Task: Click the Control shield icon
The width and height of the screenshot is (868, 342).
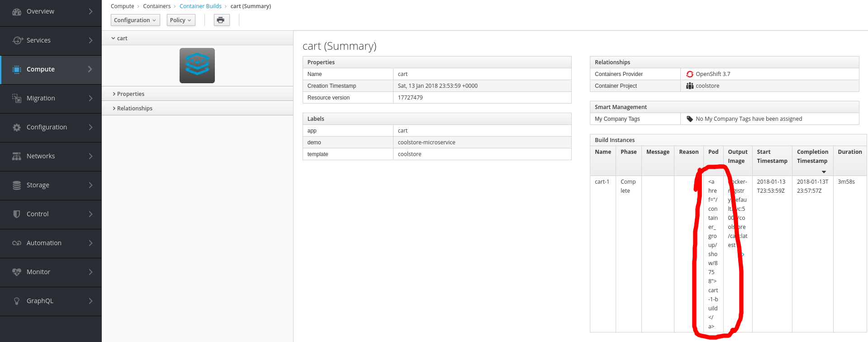Action: (x=17, y=214)
